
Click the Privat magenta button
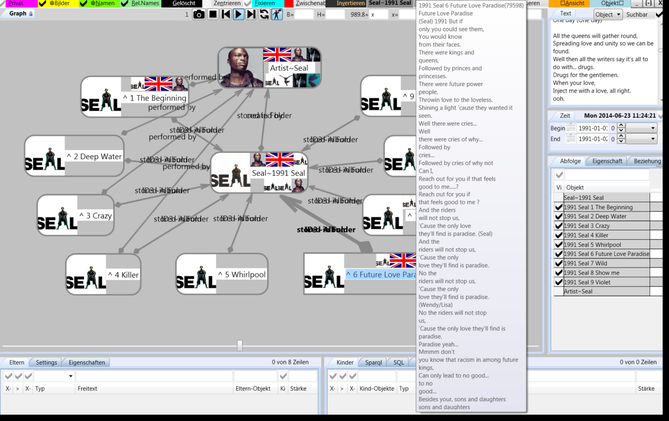point(16,3)
